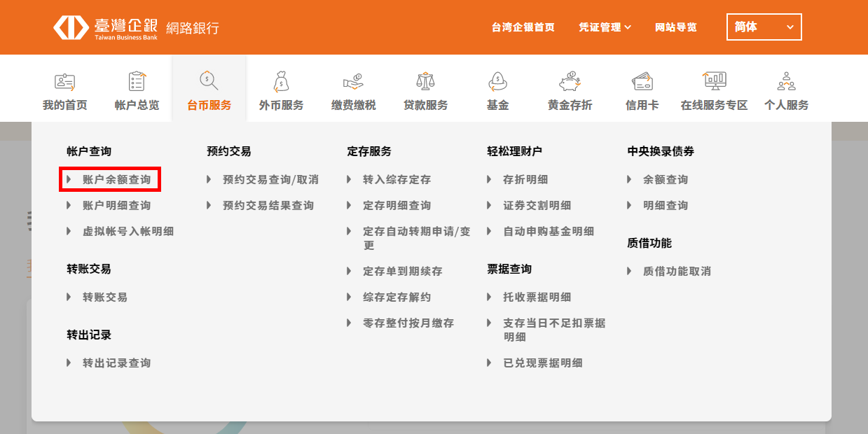The image size is (868, 434).
Task: Select 质借功能取消 menu entry
Action: pyautogui.click(x=677, y=272)
